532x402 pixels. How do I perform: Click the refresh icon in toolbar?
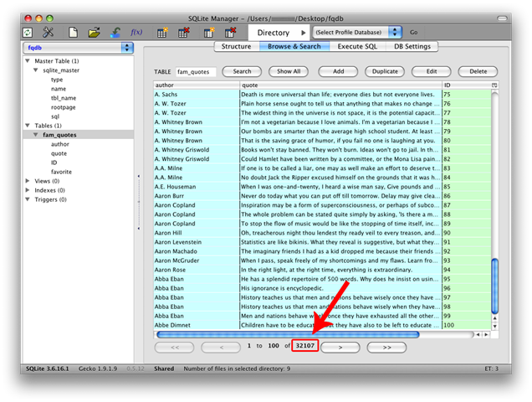(x=28, y=33)
